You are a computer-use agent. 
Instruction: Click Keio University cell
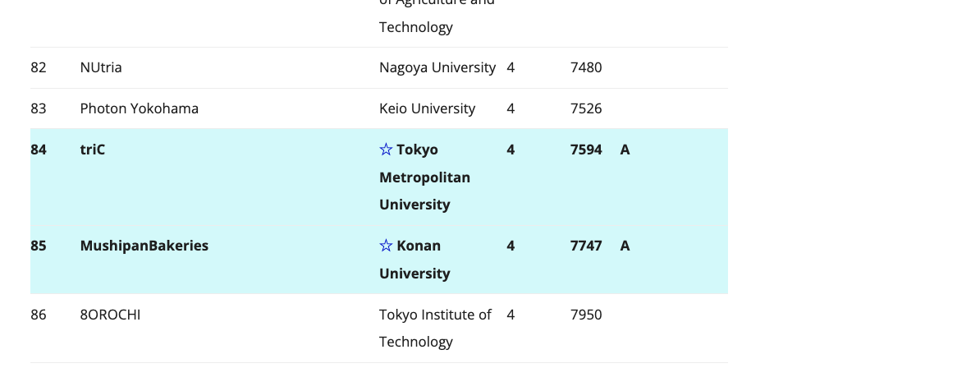pyautogui.click(x=428, y=108)
